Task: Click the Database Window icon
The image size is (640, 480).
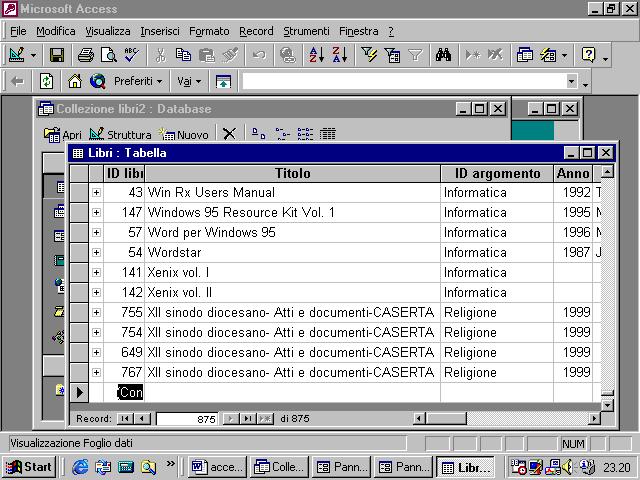Action: click(524, 55)
